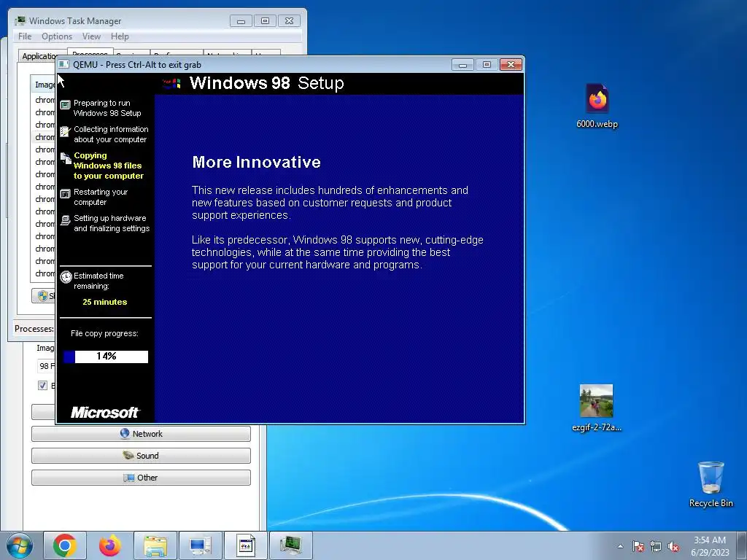
Task: Close the QEMU window
Action: point(511,65)
